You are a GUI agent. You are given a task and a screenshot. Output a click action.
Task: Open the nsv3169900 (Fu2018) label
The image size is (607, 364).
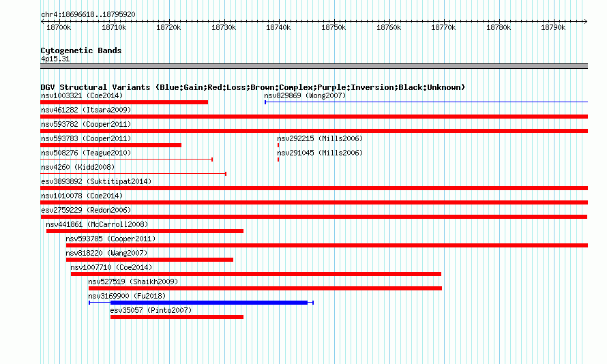click(127, 296)
